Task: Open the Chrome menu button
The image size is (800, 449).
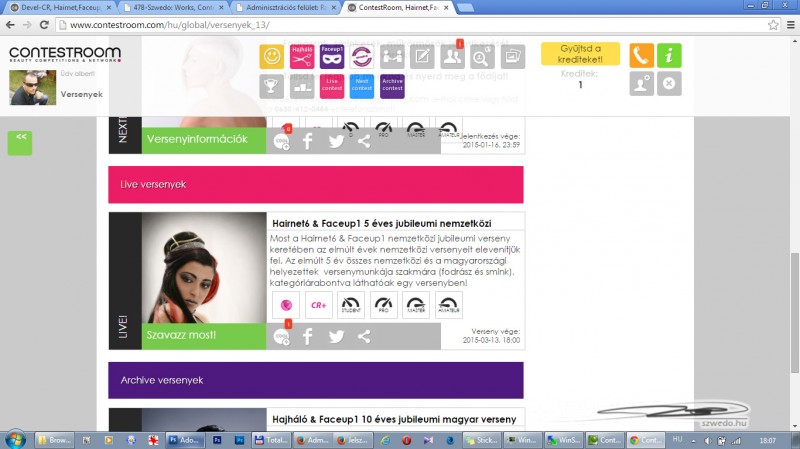Action: point(791,24)
